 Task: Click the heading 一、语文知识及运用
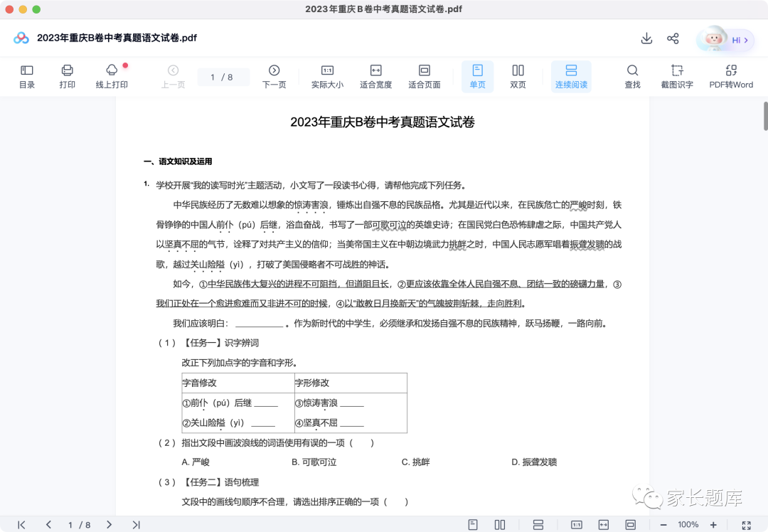(178, 161)
